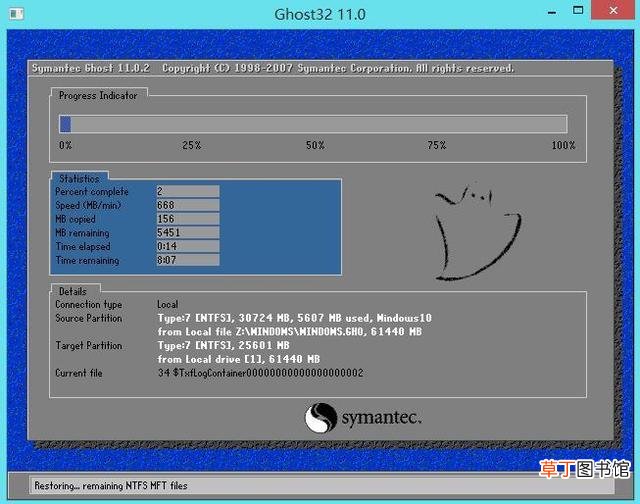The width and height of the screenshot is (640, 504).
Task: Click the 0% progress label
Action: pos(65,145)
